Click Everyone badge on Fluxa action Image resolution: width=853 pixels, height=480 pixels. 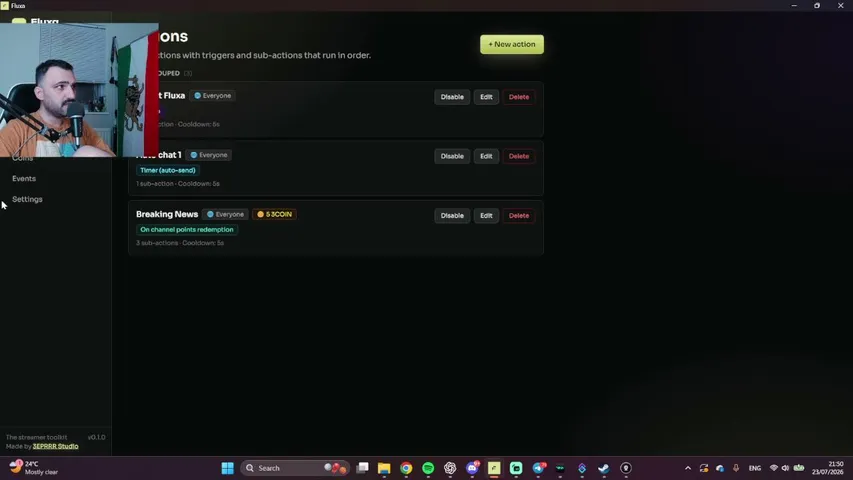tap(213, 96)
